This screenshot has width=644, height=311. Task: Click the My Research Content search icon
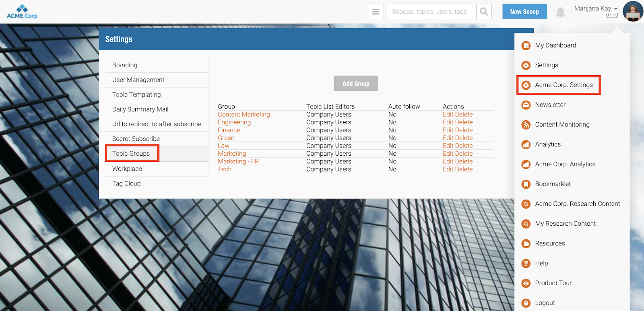pyautogui.click(x=526, y=224)
